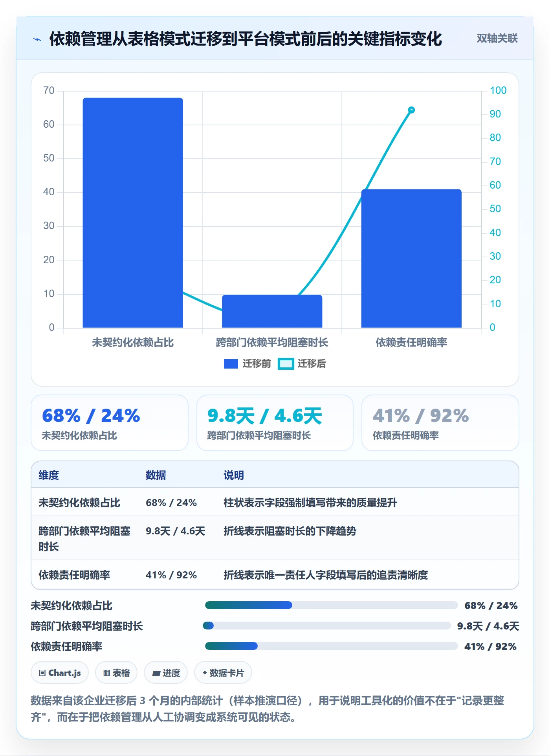Click the 68% / 24% value beside the progress bar
This screenshot has width=550, height=756.
[x=491, y=606]
